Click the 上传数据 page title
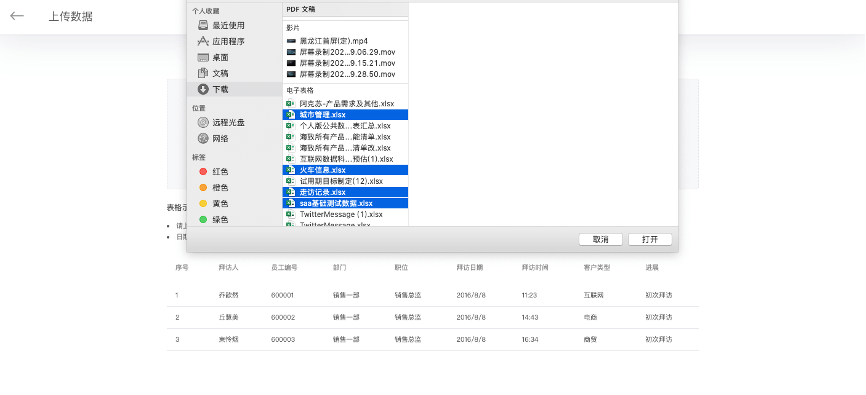866x395 pixels. [70, 16]
